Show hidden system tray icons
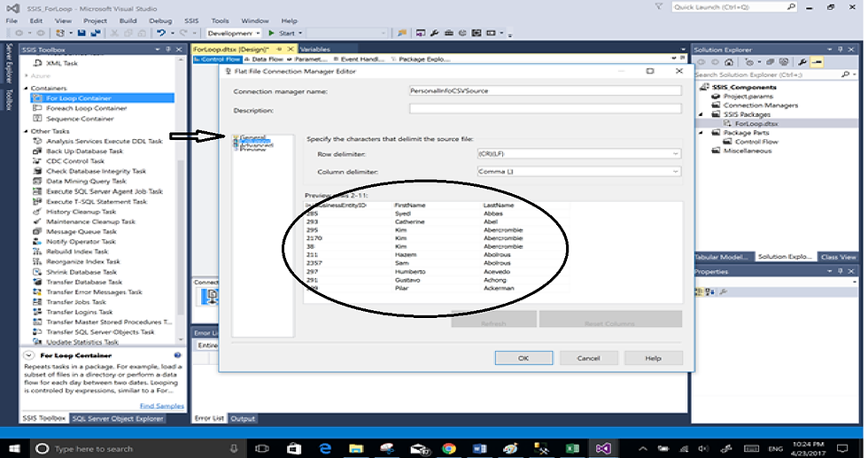 point(642,448)
